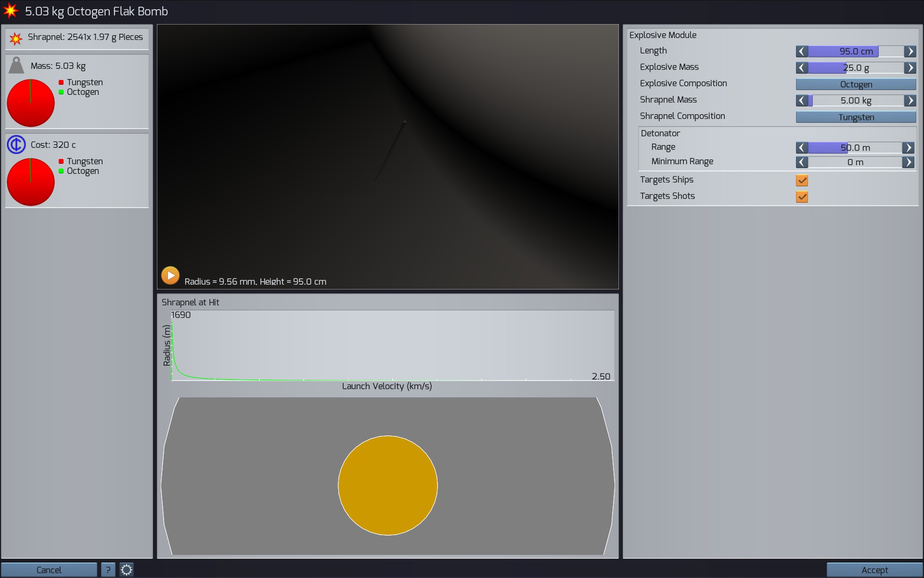Decrease Length with left arrow
This screenshot has height=578, width=924.
[802, 52]
